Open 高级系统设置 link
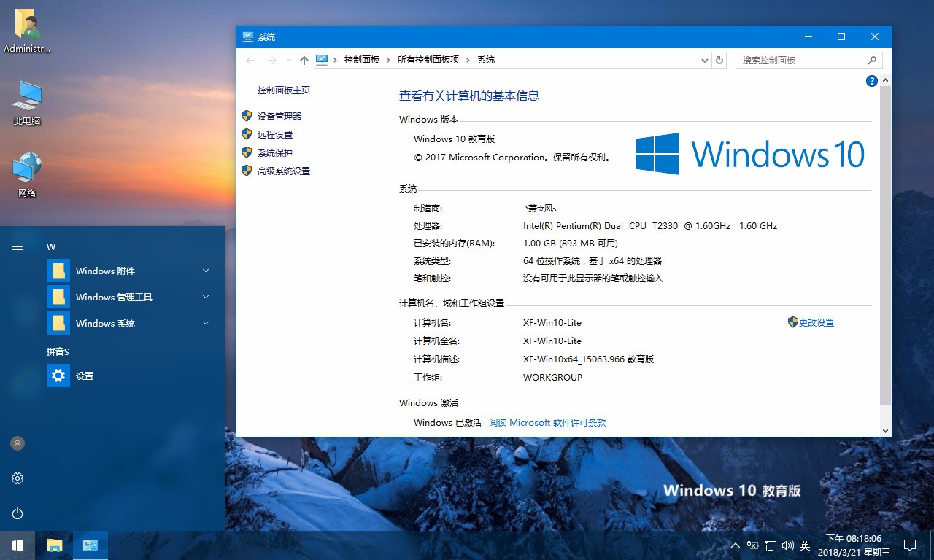This screenshot has height=560, width=934. click(x=284, y=171)
